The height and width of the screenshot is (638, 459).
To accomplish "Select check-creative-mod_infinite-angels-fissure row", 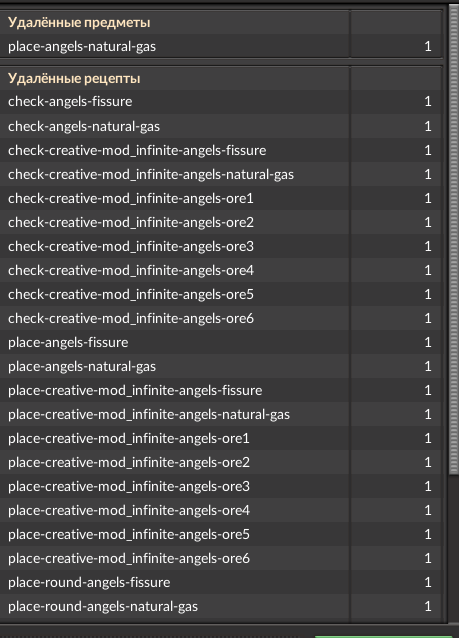I will coord(221,150).
